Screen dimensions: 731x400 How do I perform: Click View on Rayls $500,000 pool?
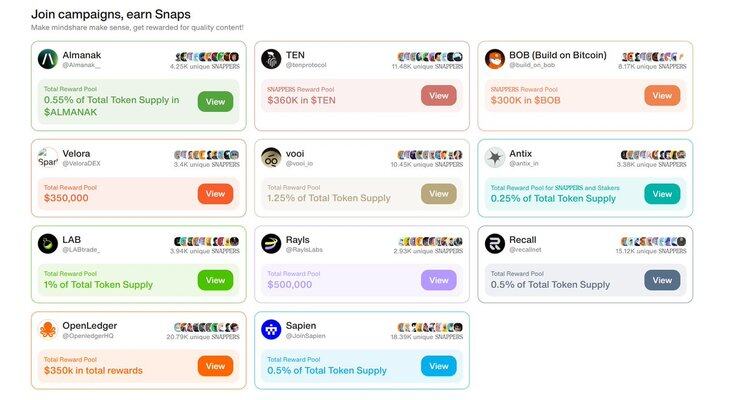(439, 280)
